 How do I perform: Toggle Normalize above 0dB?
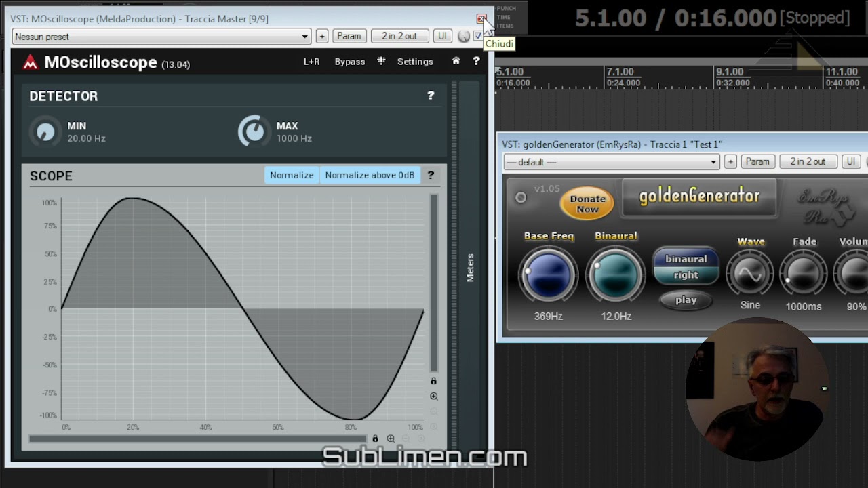[370, 175]
